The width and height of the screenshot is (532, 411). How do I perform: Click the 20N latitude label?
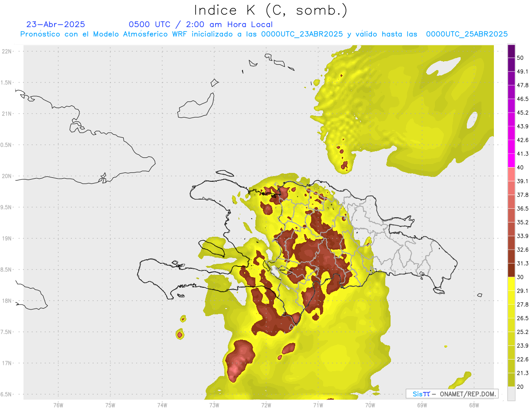point(8,176)
